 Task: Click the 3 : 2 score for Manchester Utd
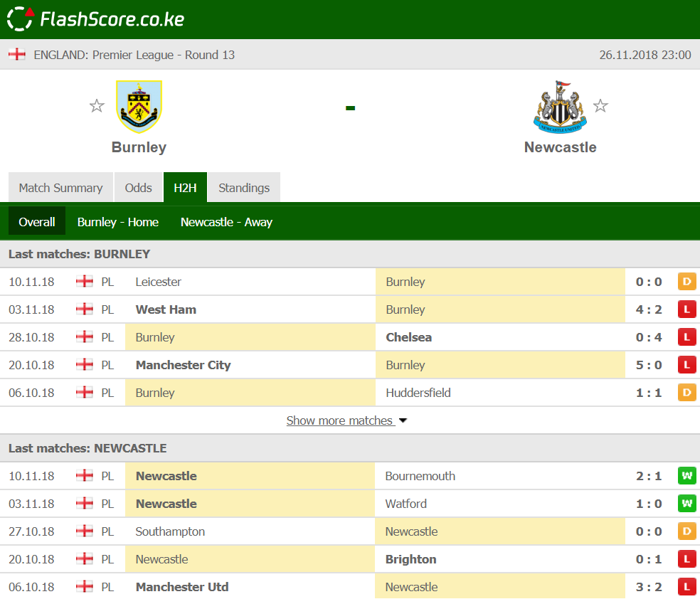[x=649, y=587]
